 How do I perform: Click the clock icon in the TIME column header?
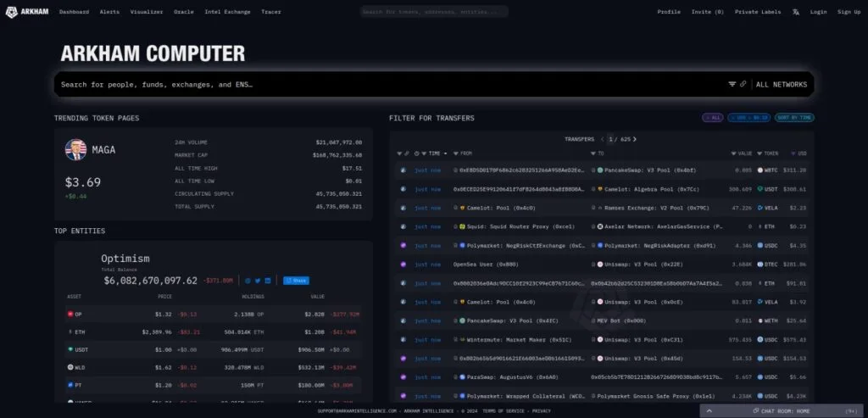point(416,153)
